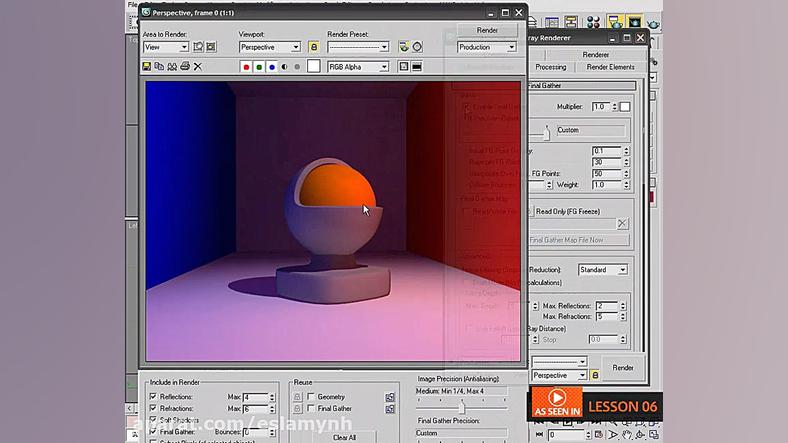Screen dimensions: 788x443
Task: Collapse the Final Gather rollout header
Action: (581, 85)
